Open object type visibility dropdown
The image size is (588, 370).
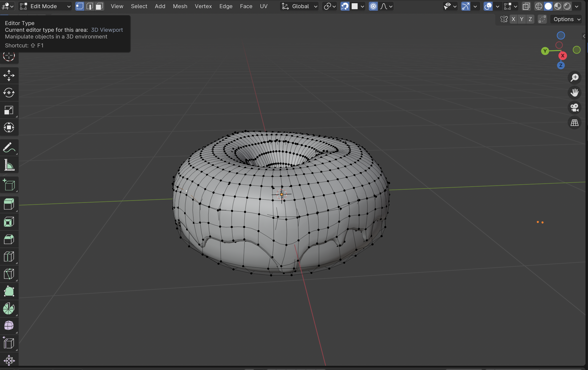(x=450, y=6)
